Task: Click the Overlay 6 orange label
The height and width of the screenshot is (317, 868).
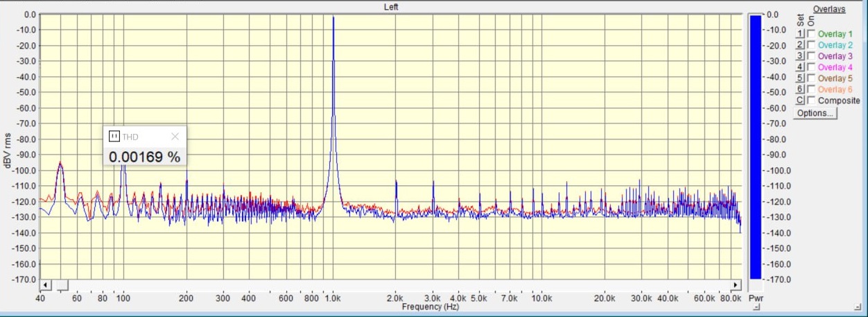Action: pyautogui.click(x=835, y=89)
